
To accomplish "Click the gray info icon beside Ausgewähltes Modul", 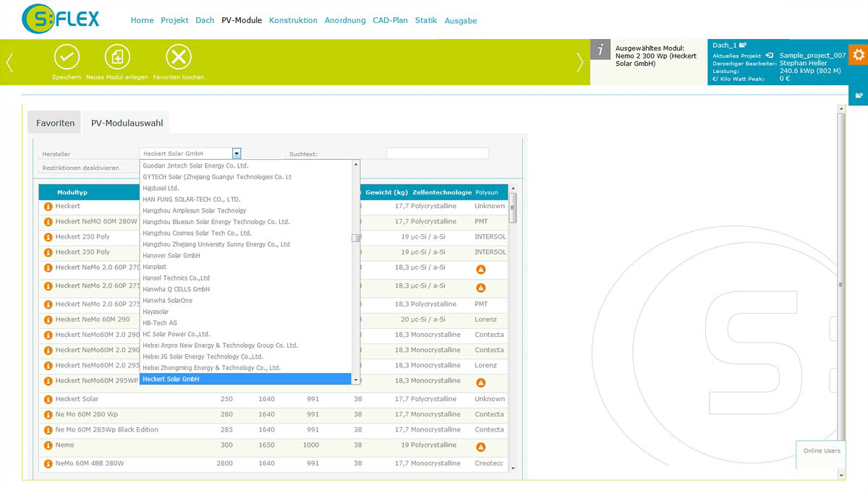I will coord(600,50).
